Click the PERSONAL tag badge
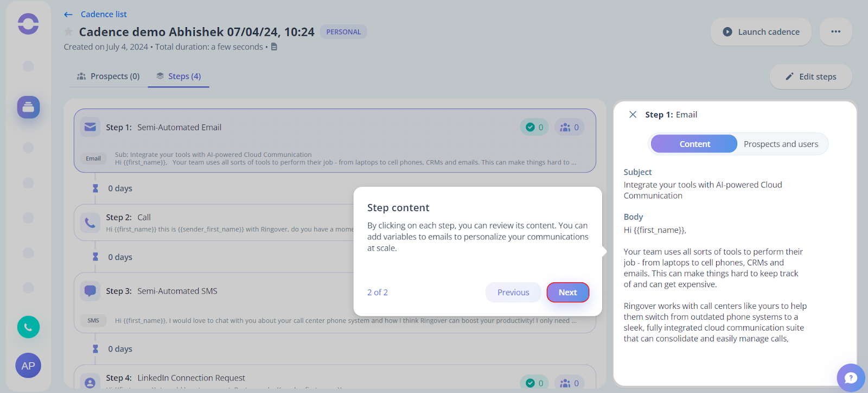 point(343,32)
